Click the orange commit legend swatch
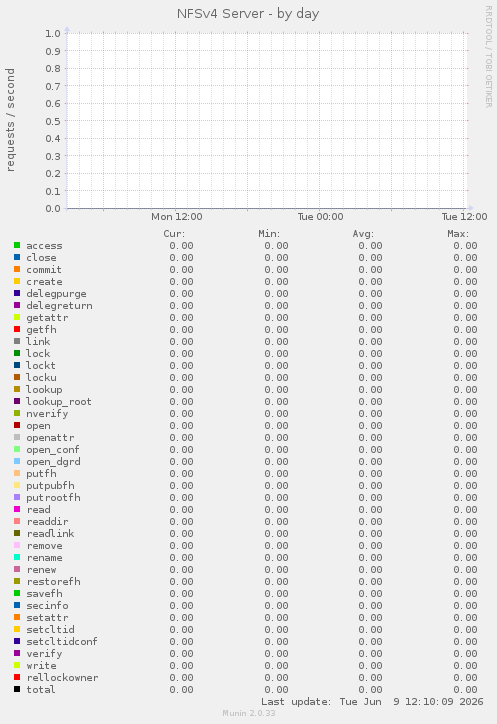The height and width of the screenshot is (724, 497). pyautogui.click(x=17, y=269)
